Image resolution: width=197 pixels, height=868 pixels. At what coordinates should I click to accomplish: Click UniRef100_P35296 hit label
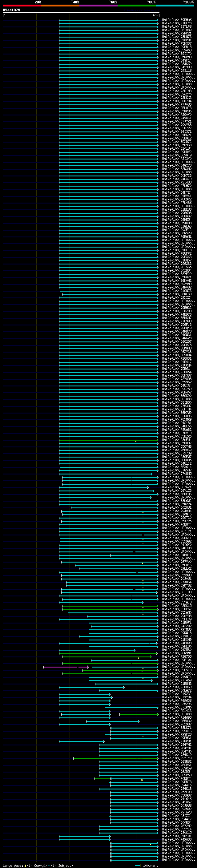(x=177, y=704)
